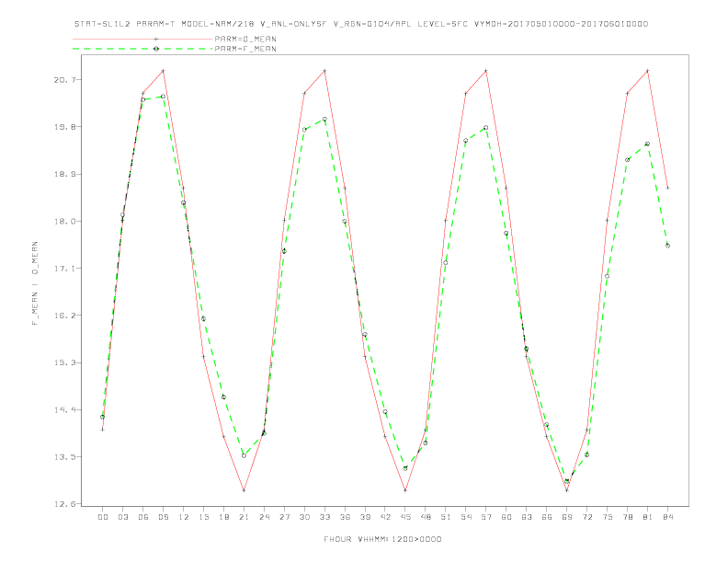The width and height of the screenshot is (728, 563).
Task: Click the x-axis tick label 42
Action: (x=385, y=517)
